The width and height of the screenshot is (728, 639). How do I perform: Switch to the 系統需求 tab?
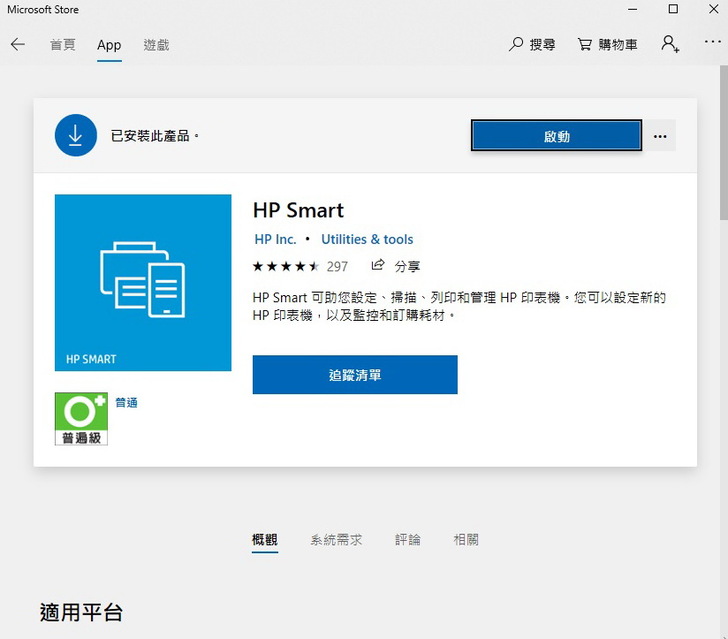pos(336,540)
